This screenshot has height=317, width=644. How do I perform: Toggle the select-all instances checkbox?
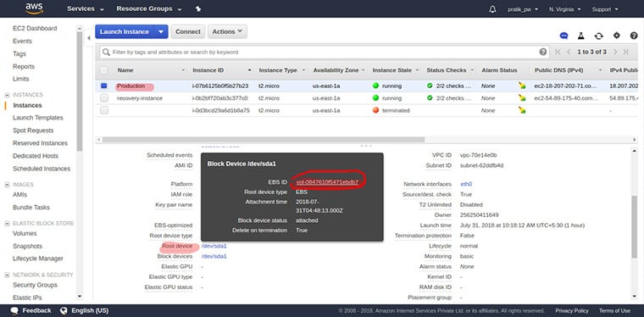(104, 70)
